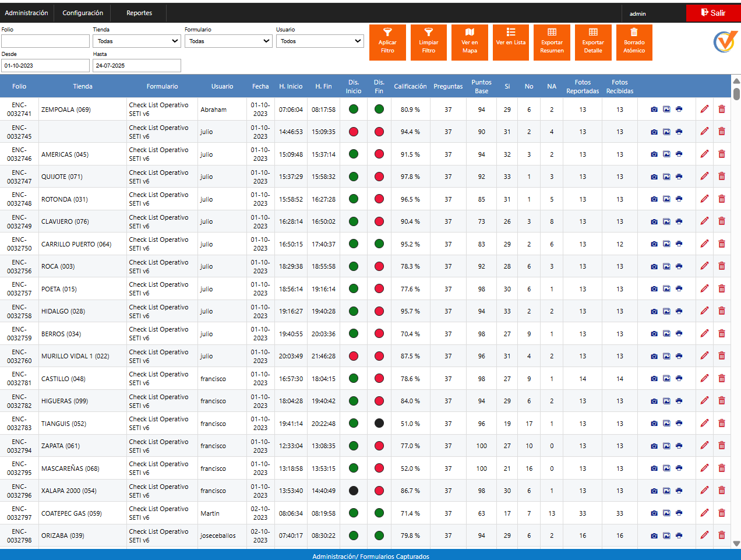This screenshot has height=560, width=741.
Task: Print the QUIJOTE (071) record
Action: coord(679,177)
